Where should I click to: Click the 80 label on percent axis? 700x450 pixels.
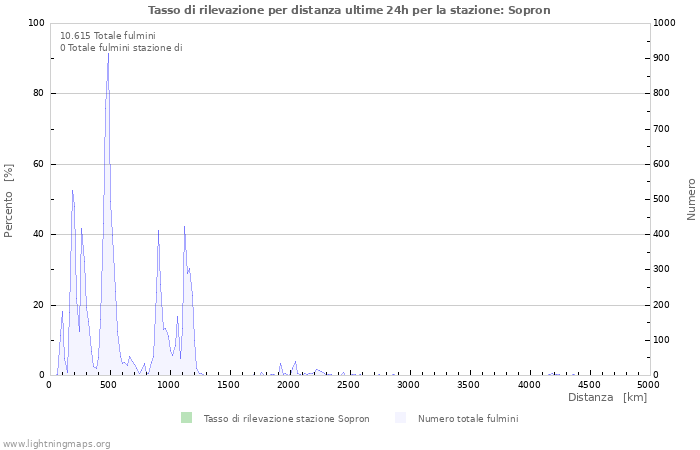click(38, 93)
